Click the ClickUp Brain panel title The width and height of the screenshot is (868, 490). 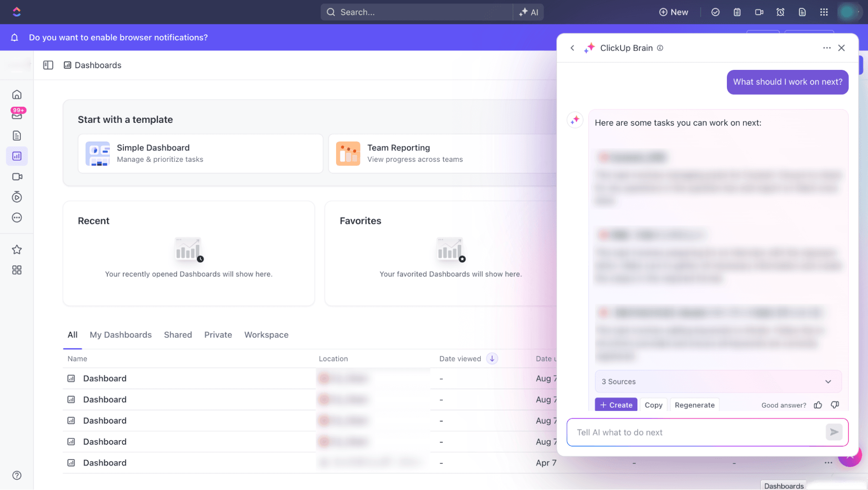626,48
